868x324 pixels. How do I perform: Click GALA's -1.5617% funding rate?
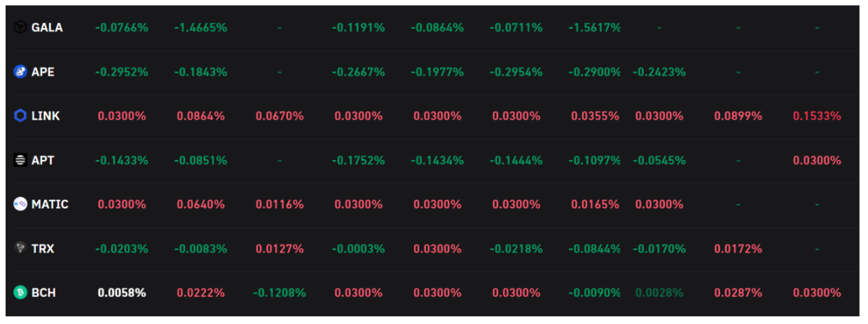coord(595,27)
